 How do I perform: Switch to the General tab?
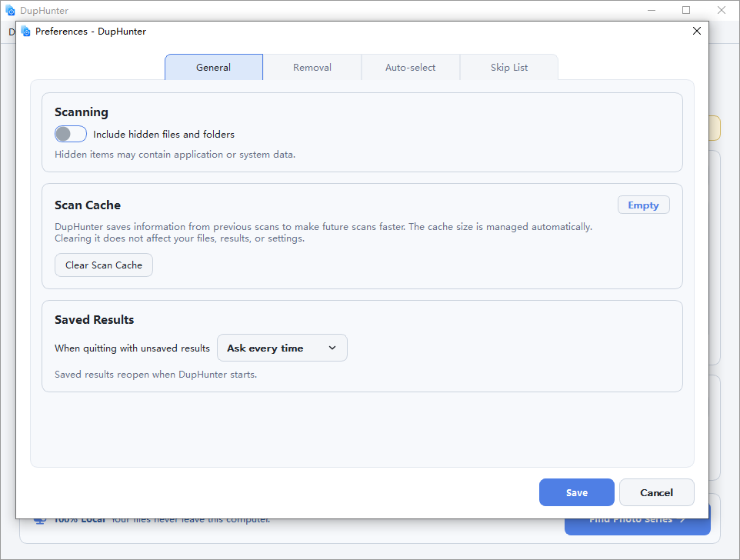(214, 67)
